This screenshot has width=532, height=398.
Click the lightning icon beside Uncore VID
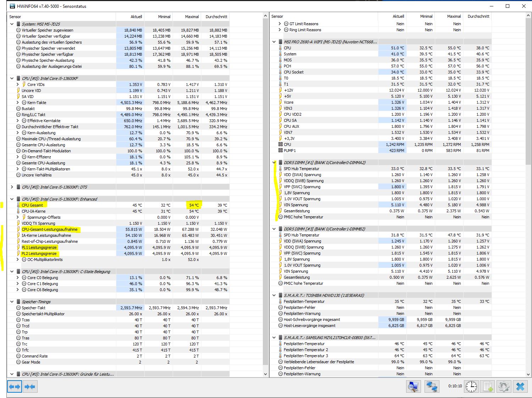point(18,91)
